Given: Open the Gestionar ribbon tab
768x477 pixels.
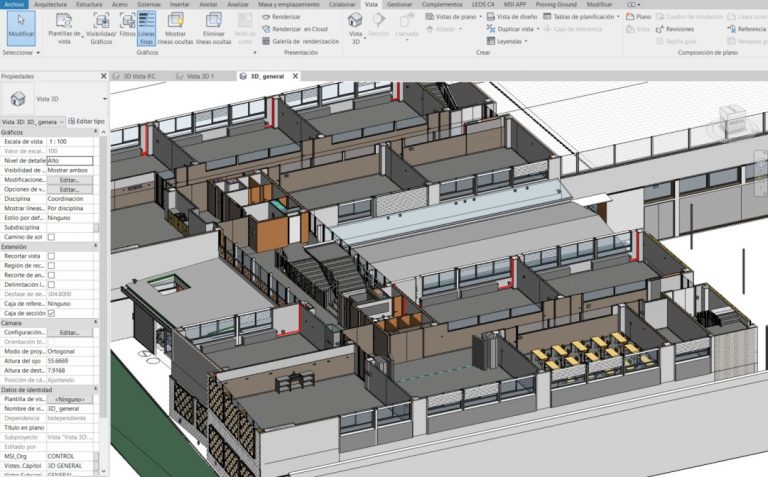Looking at the screenshot, I should coord(400,5).
